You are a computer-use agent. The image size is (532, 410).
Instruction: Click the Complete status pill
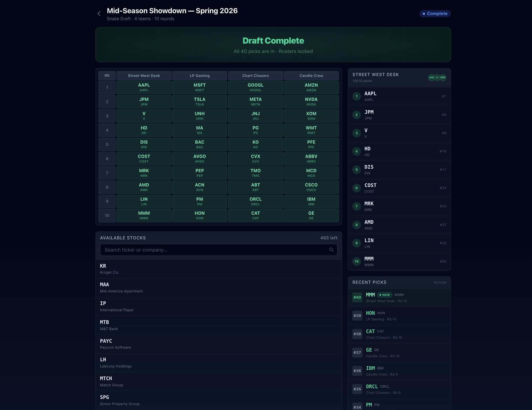(435, 13)
